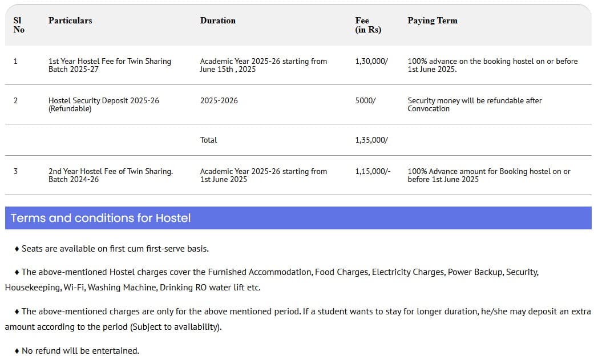Viewport: 602px width, 364px height.
Task: Click the "No refund will be entertained" text
Action: (80, 351)
